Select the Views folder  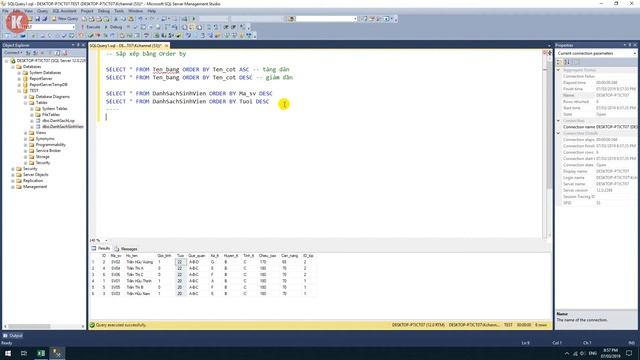[41, 133]
